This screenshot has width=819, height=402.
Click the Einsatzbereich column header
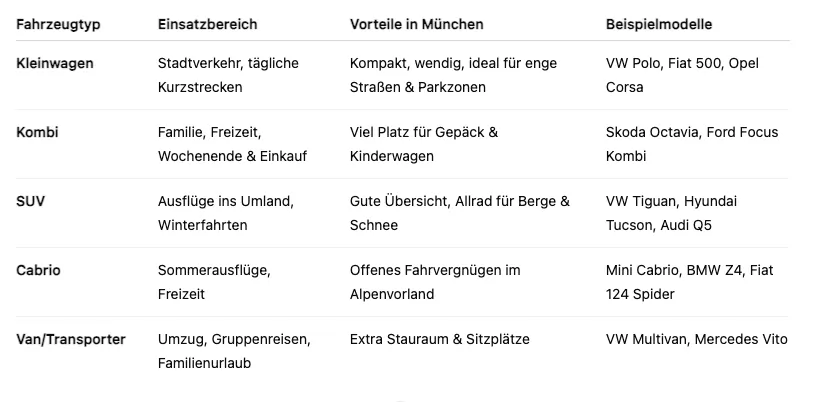tap(207, 24)
